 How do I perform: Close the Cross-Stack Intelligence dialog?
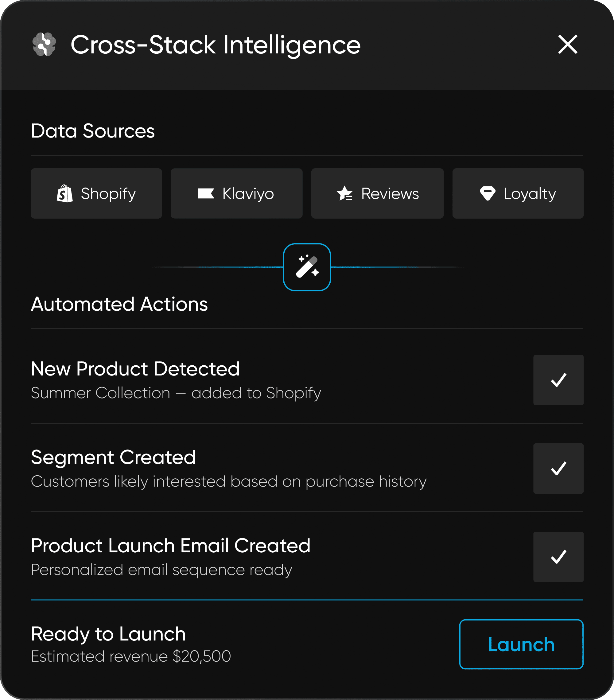567,45
